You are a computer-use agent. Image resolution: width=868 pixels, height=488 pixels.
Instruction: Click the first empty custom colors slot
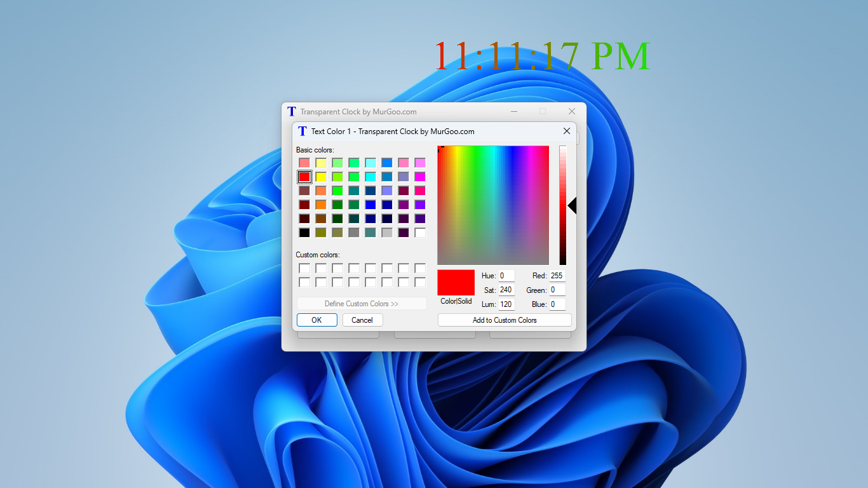304,268
